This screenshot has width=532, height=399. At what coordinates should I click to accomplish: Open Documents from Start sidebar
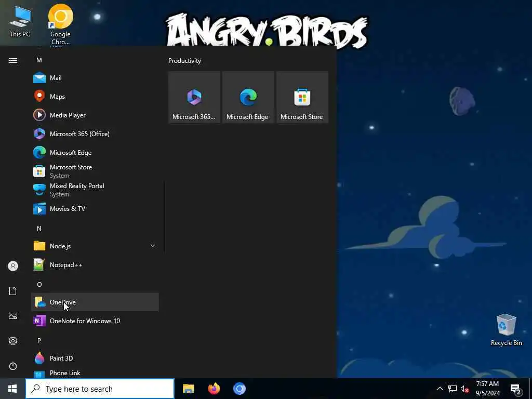[x=13, y=291]
